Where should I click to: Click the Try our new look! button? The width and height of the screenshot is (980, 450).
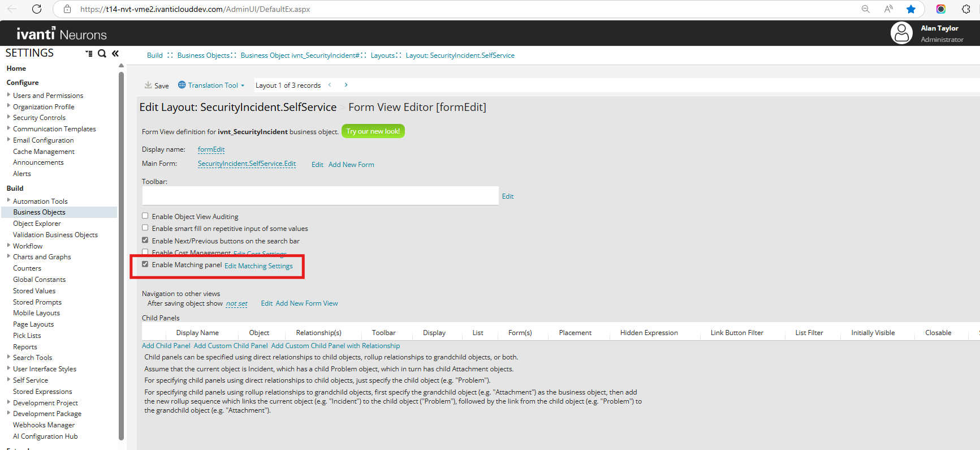pos(373,131)
